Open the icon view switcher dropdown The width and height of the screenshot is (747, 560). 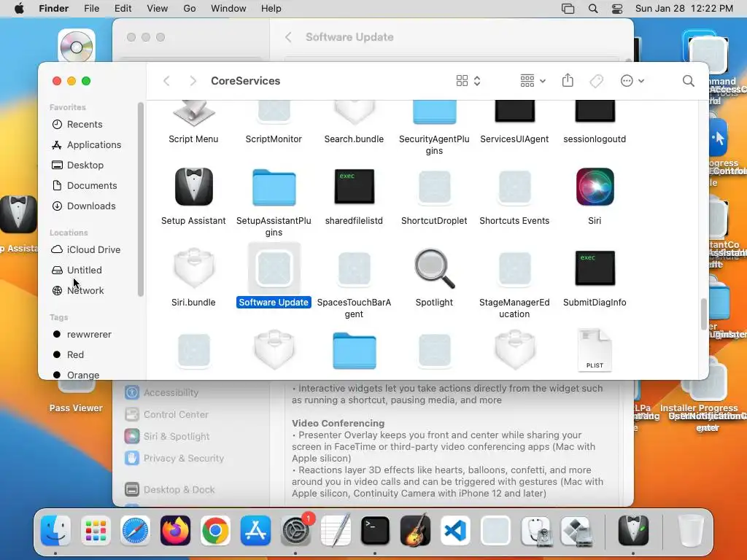coord(468,81)
